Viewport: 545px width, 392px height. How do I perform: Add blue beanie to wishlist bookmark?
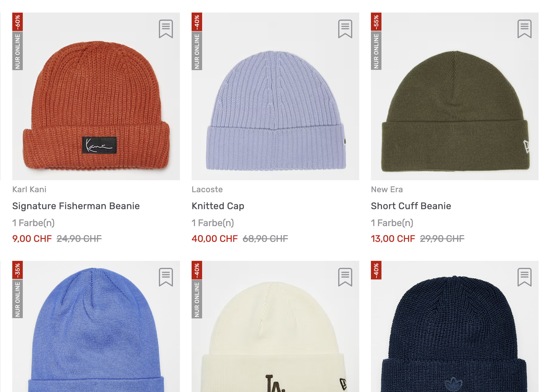point(166,277)
